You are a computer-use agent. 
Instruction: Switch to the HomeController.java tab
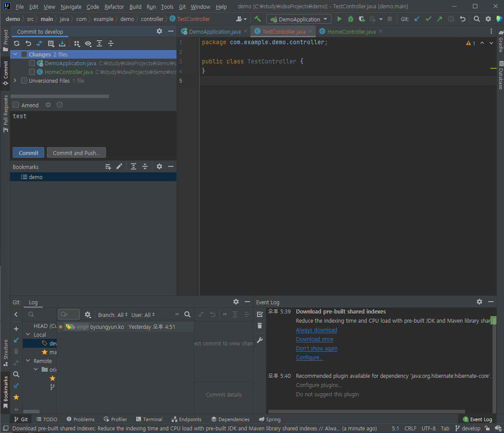pos(351,32)
